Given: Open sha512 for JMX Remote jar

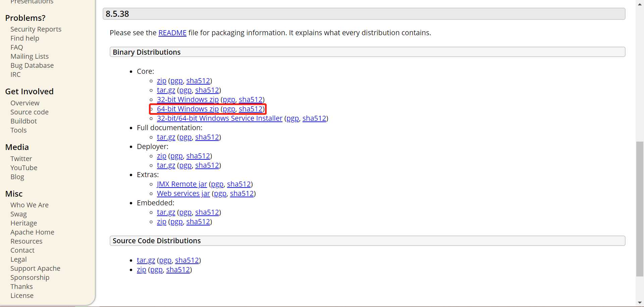Looking at the screenshot, I should tap(239, 184).
